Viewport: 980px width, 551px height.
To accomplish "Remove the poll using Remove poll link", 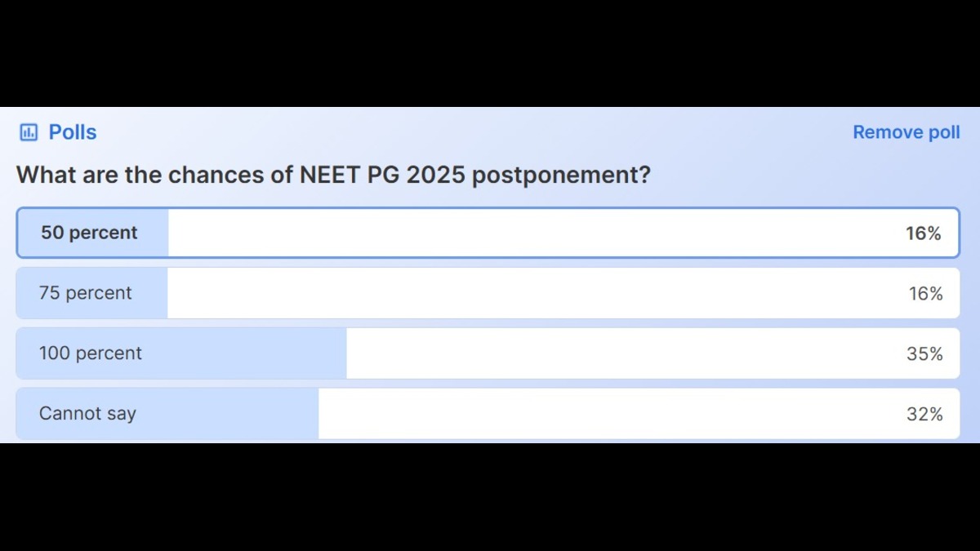I will [906, 132].
